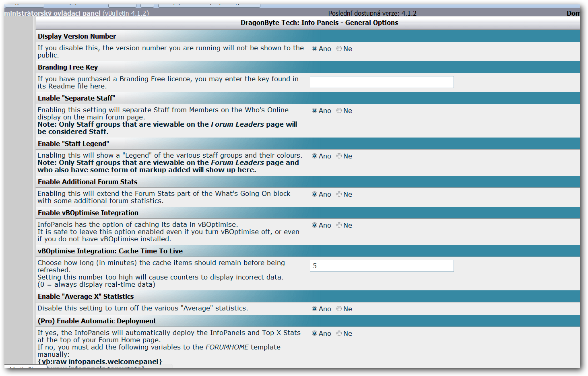Click the Cache Time To Live field
This screenshot has height=376, width=588.
coord(382,266)
